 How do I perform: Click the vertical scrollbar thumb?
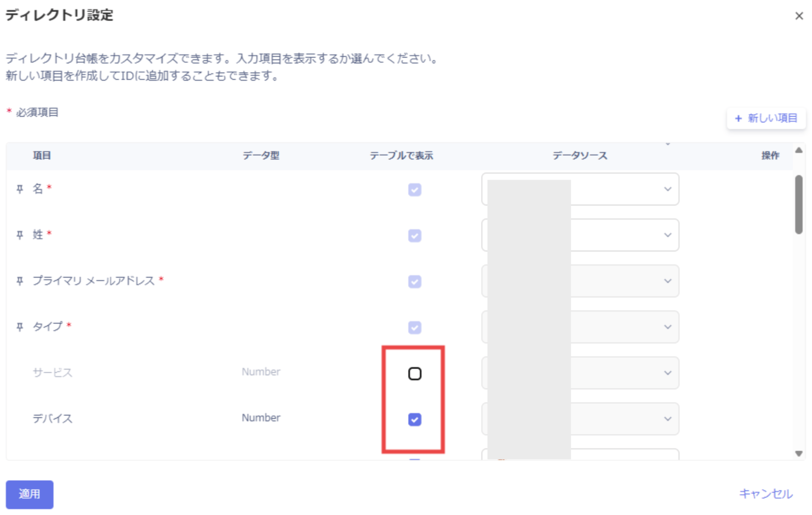(x=799, y=204)
